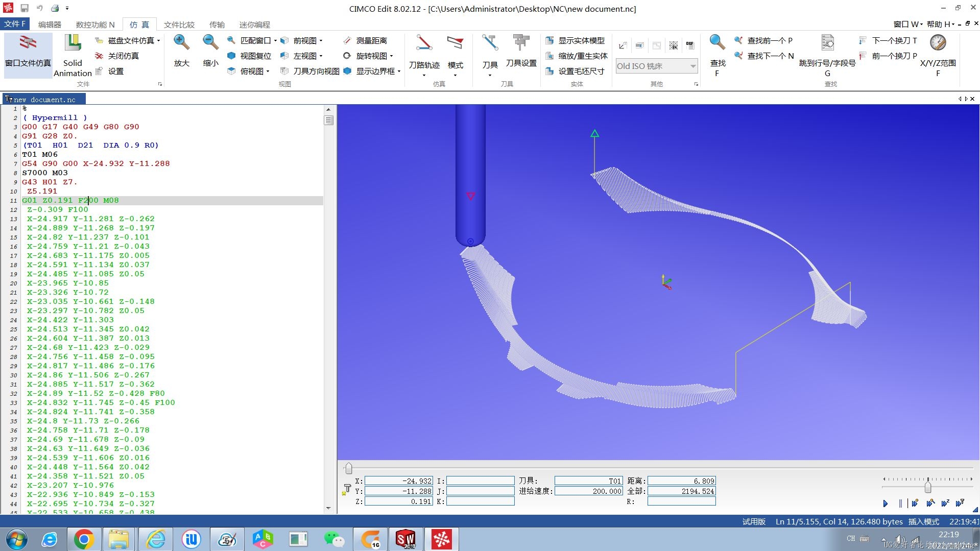Click fast-forward to next Z level
The width and height of the screenshot is (980, 551).
pyautogui.click(x=945, y=504)
